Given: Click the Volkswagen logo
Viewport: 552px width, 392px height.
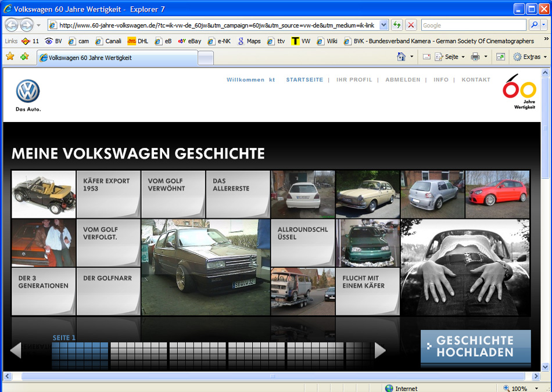Looking at the screenshot, I should coord(28,91).
